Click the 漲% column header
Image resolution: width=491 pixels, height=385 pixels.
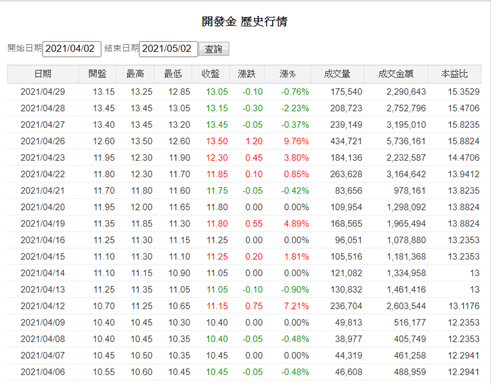287,74
